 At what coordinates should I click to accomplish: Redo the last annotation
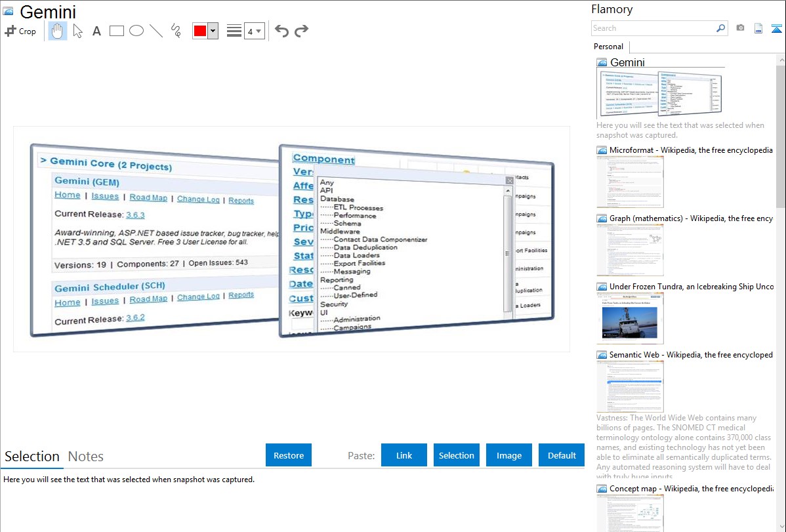301,31
